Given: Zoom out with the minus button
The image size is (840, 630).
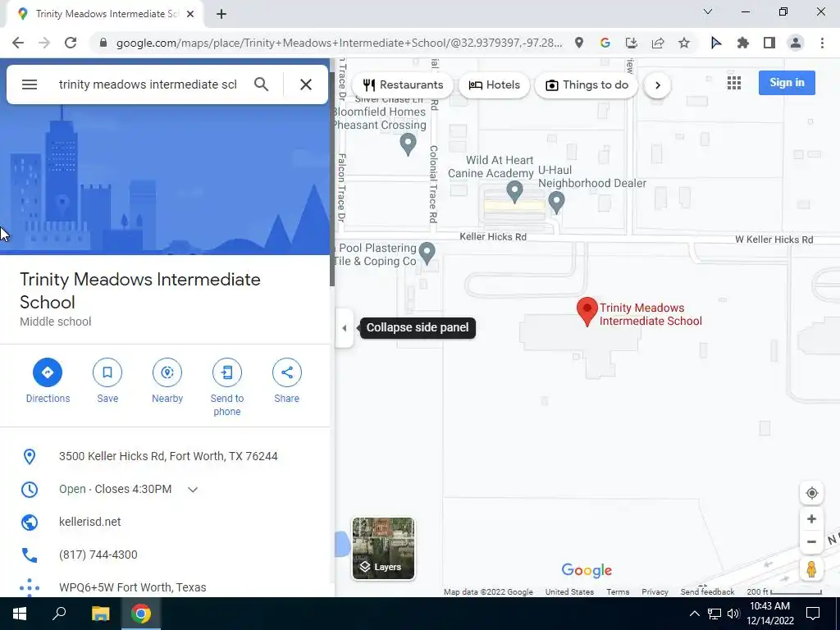Looking at the screenshot, I should [811, 542].
